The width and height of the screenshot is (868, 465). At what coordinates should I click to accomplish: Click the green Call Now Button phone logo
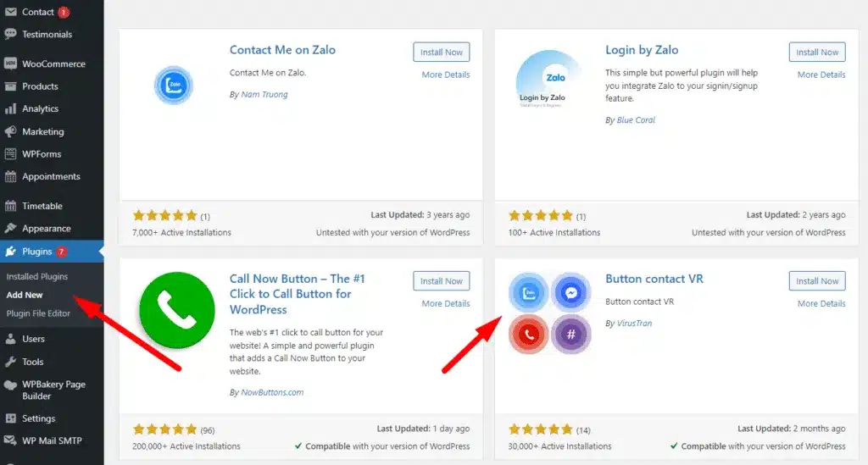pyautogui.click(x=177, y=310)
